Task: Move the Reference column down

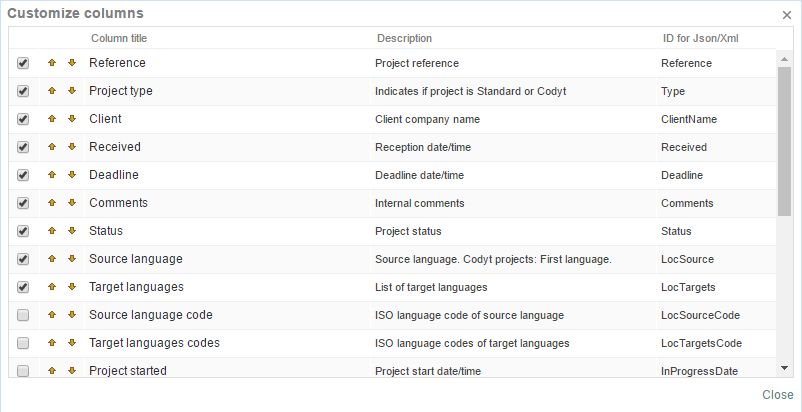Action: coord(72,63)
